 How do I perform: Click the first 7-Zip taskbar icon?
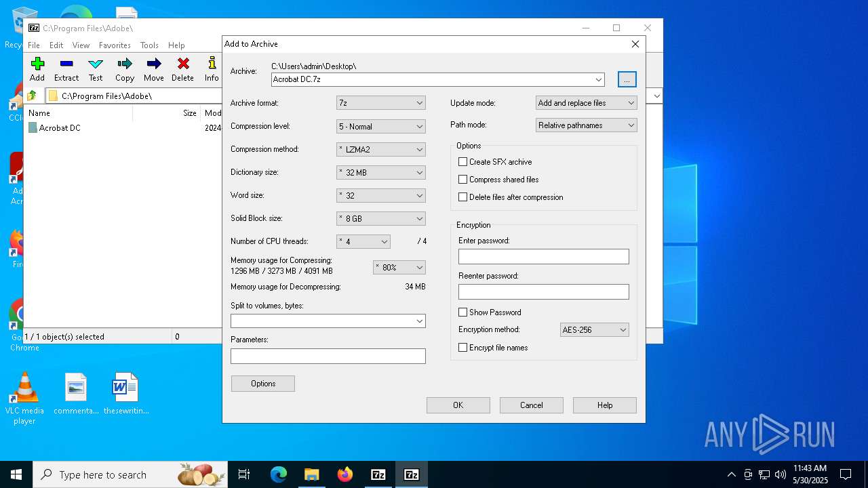[378, 474]
